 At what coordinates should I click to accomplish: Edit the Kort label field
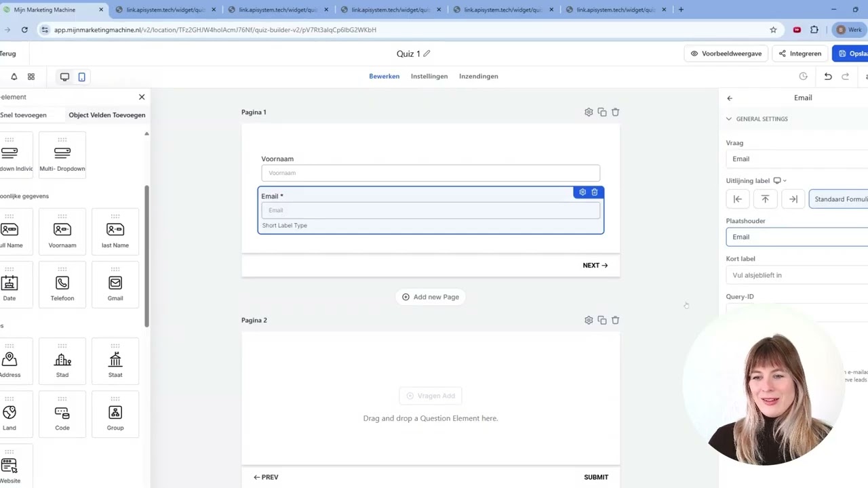[797, 275]
